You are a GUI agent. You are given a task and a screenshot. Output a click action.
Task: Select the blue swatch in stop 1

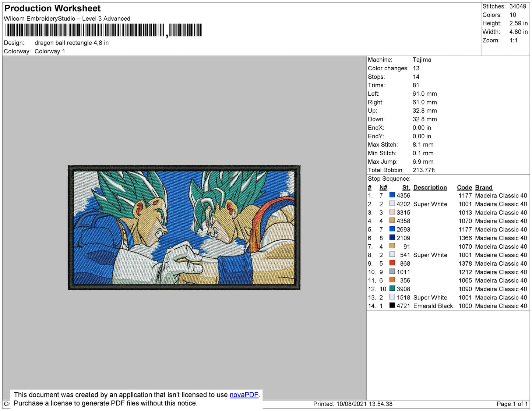pyautogui.click(x=392, y=195)
